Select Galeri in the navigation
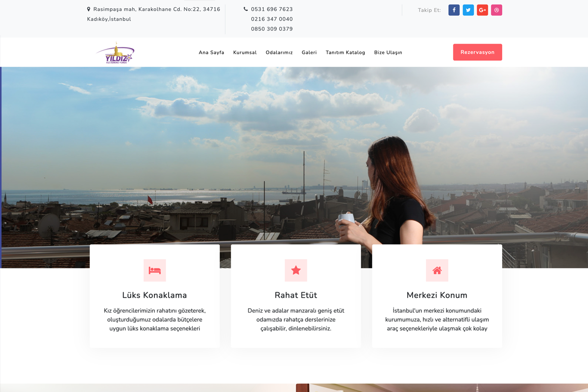The image size is (588, 392). point(309,52)
